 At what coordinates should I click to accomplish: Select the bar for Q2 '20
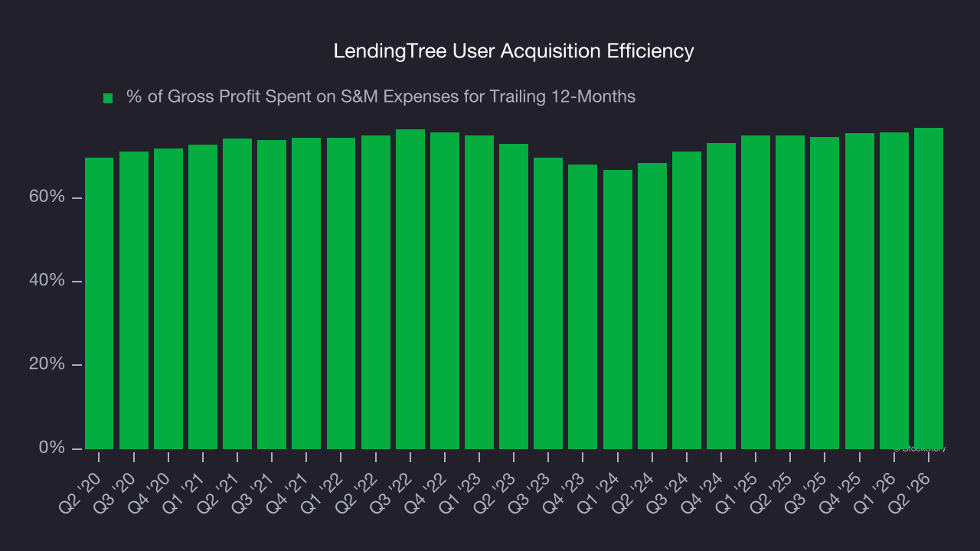(99, 303)
